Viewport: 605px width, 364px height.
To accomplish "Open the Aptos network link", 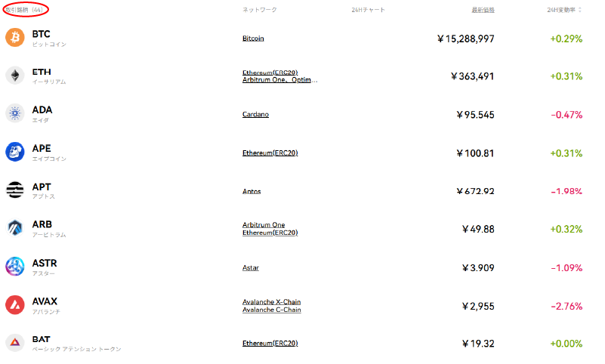I will pyautogui.click(x=252, y=191).
